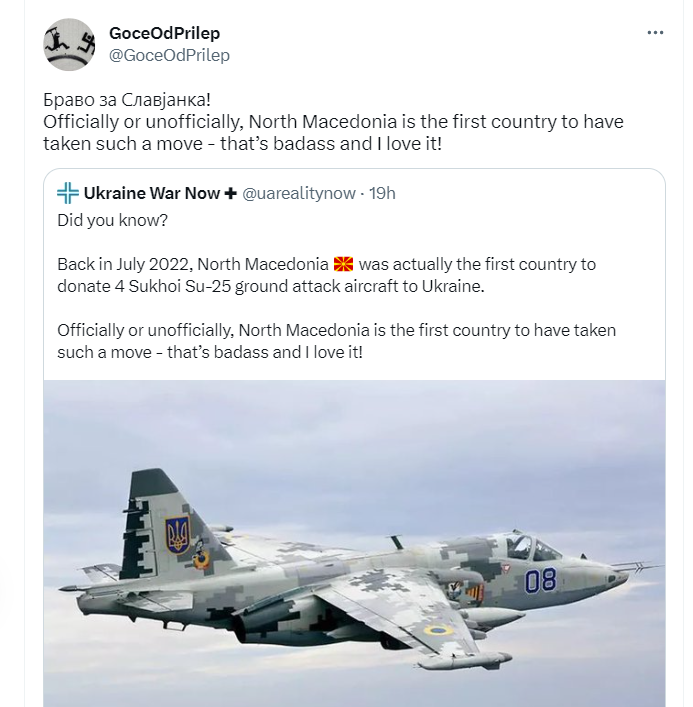Click the quoted tweet's closing 'such a move' line
This screenshot has height=707, width=693.
(210, 352)
